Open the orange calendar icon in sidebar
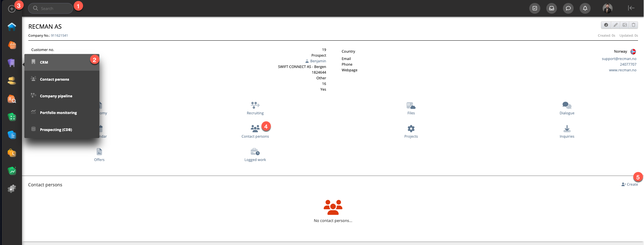 [x=12, y=45]
